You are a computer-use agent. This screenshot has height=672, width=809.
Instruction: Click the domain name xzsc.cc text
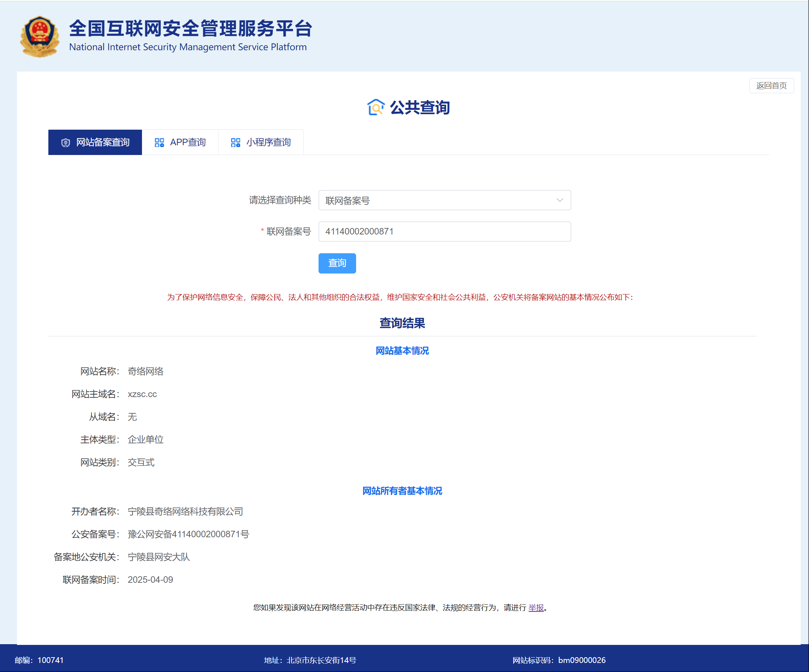pyautogui.click(x=142, y=394)
